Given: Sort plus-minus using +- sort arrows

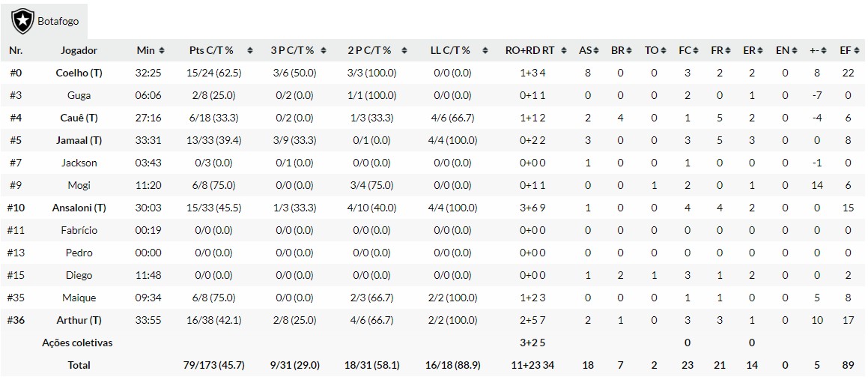Looking at the screenshot, I should point(824,51).
